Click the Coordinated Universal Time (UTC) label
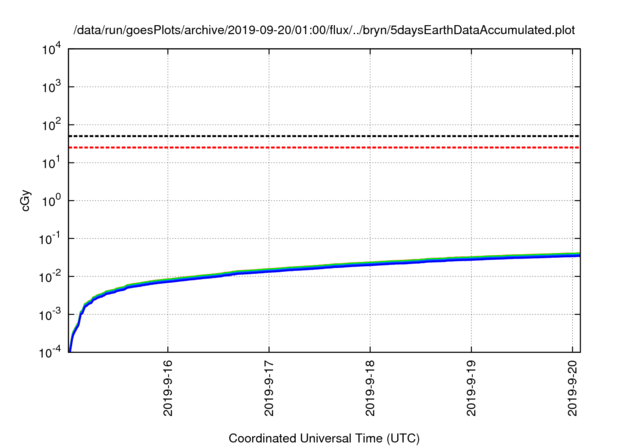 coord(324,438)
